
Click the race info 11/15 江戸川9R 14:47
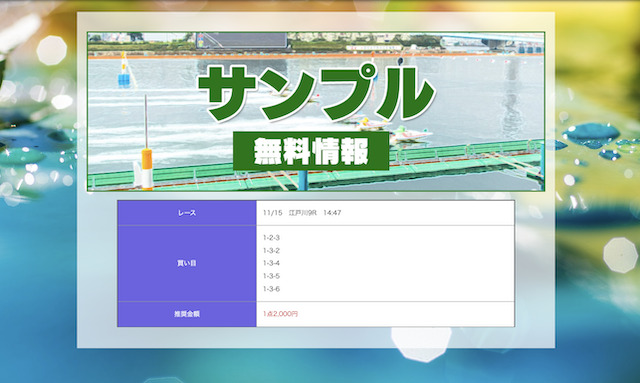pyautogui.click(x=302, y=213)
